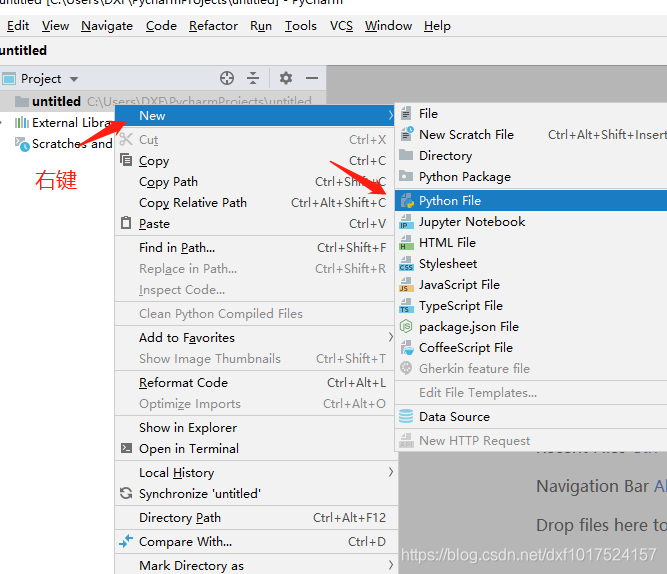Click the TypeScript File icon

(x=406, y=306)
